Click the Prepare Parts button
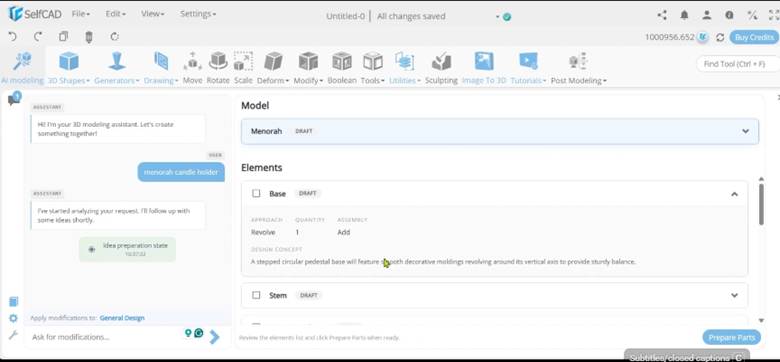780x362 pixels. [731, 337]
